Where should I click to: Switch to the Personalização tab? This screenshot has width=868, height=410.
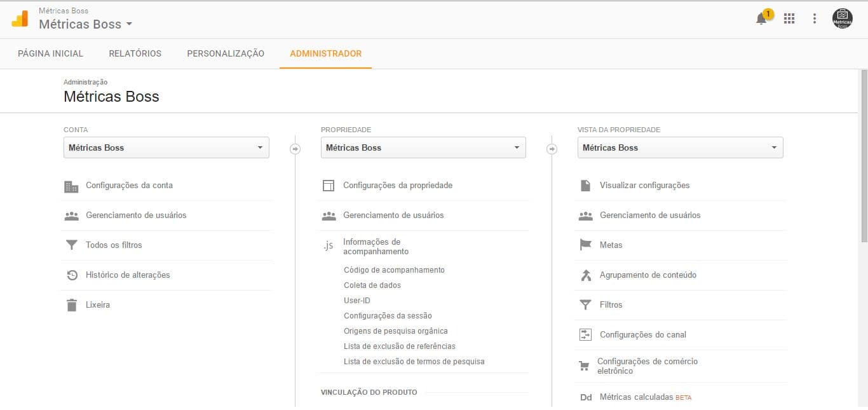pyautogui.click(x=225, y=53)
